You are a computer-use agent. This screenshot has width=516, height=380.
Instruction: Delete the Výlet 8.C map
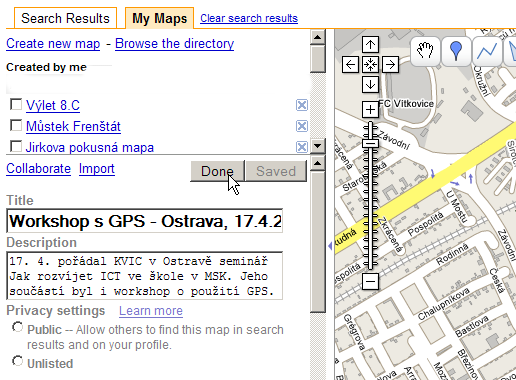302,105
